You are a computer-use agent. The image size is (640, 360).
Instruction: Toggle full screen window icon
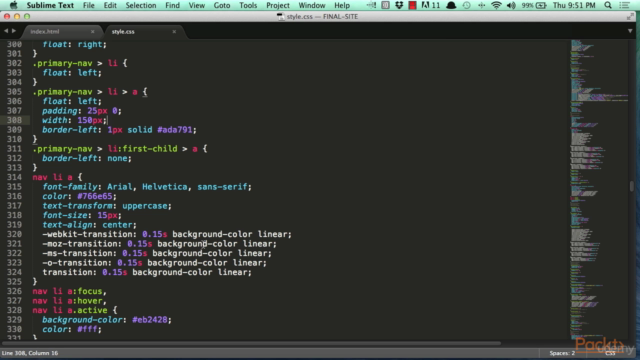point(631,16)
